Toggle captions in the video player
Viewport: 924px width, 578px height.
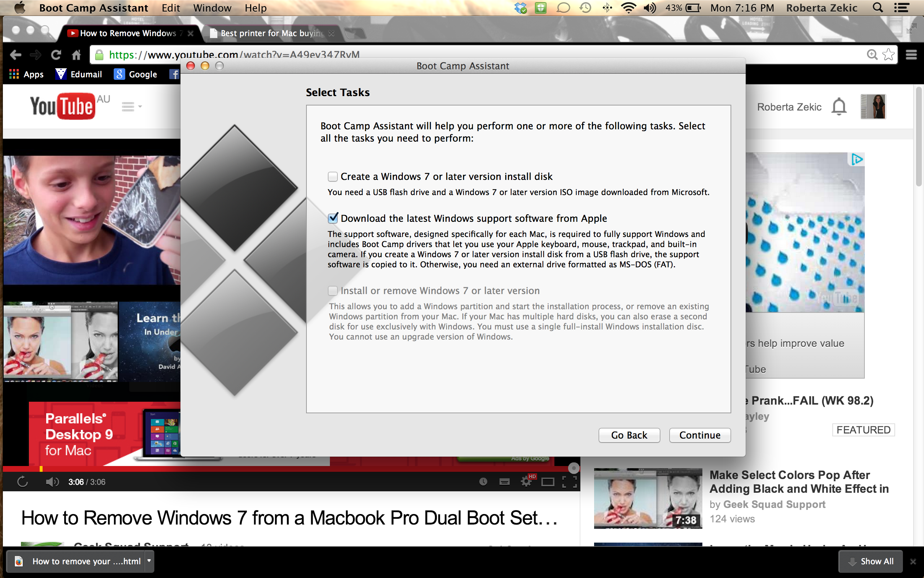[x=504, y=482]
